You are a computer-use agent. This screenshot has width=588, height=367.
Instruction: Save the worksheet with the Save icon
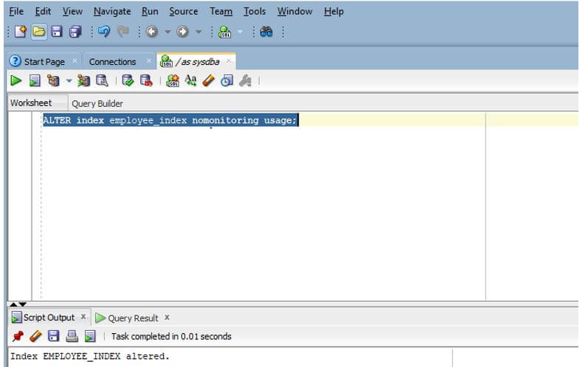(x=57, y=32)
